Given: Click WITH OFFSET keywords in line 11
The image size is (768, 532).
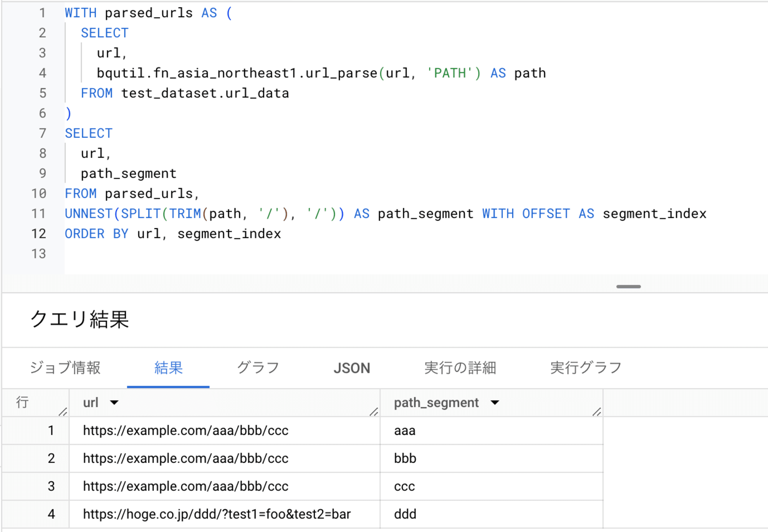Looking at the screenshot, I should [x=526, y=214].
